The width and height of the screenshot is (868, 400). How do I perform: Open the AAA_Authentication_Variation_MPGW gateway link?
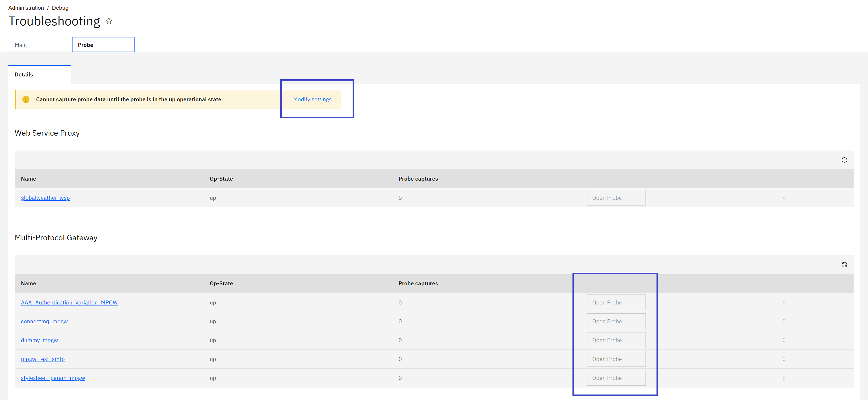point(69,302)
